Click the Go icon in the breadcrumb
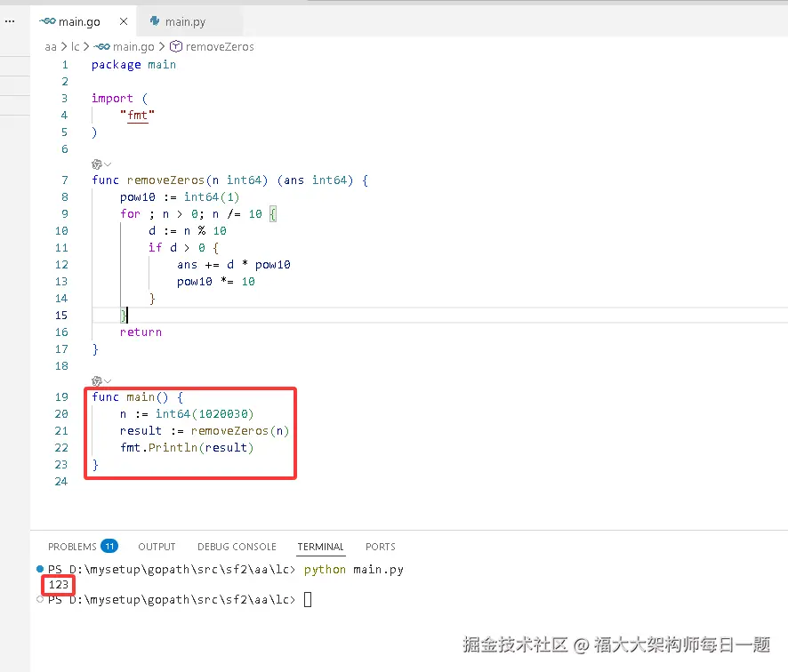Image resolution: width=788 pixels, height=672 pixels. coord(102,47)
